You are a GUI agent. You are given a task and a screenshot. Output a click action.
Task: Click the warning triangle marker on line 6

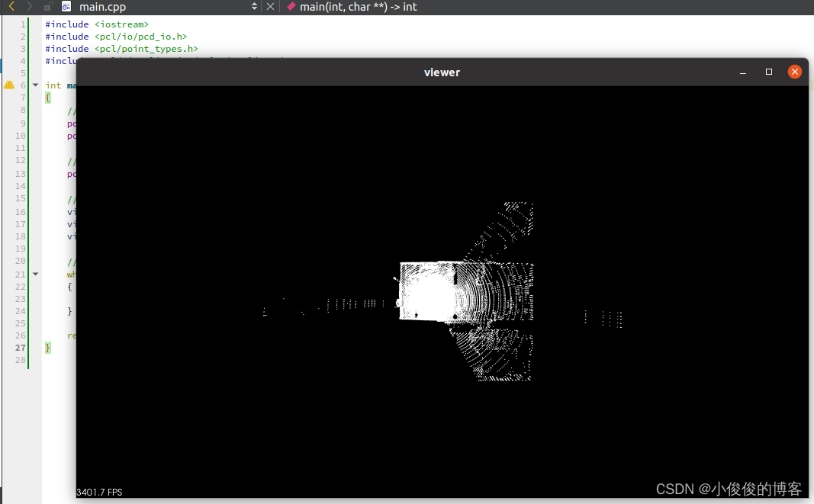tap(11, 85)
